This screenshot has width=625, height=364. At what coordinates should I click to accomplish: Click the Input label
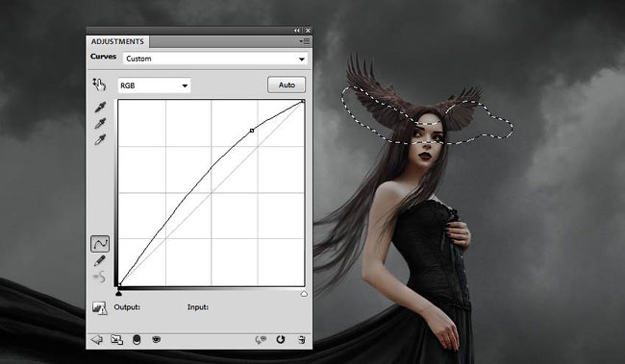(198, 307)
